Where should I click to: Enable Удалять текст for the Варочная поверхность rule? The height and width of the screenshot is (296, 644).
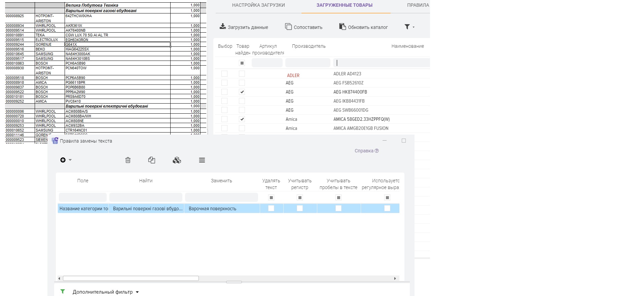coord(271,208)
